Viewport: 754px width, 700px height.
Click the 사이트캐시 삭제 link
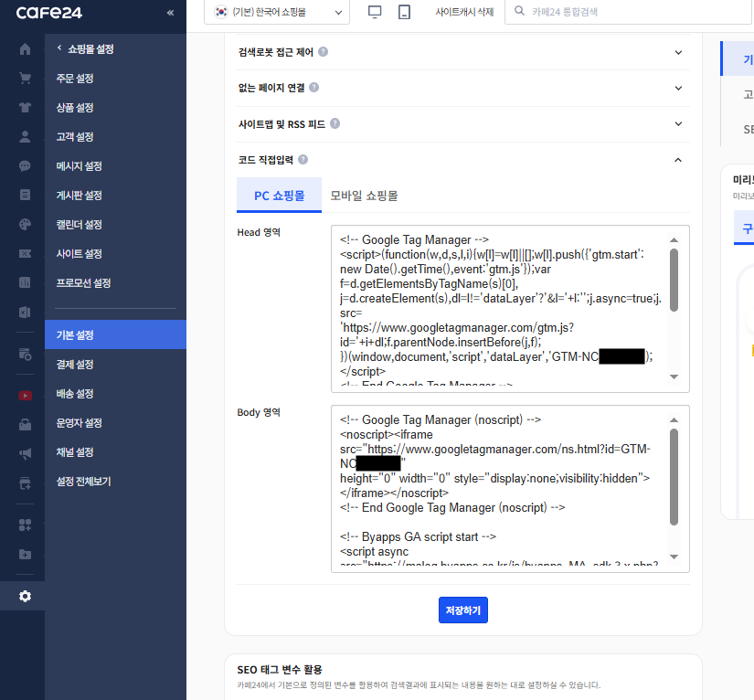[x=466, y=13]
